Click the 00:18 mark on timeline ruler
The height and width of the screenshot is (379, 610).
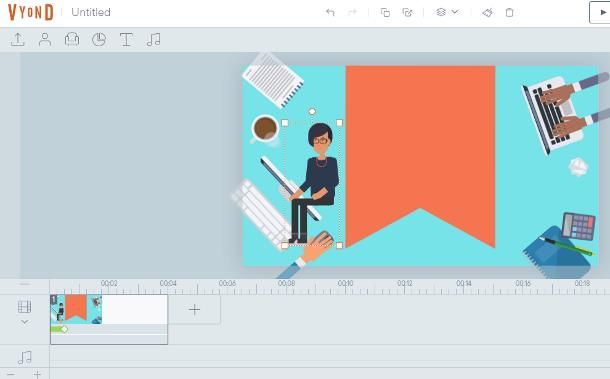[x=582, y=283]
